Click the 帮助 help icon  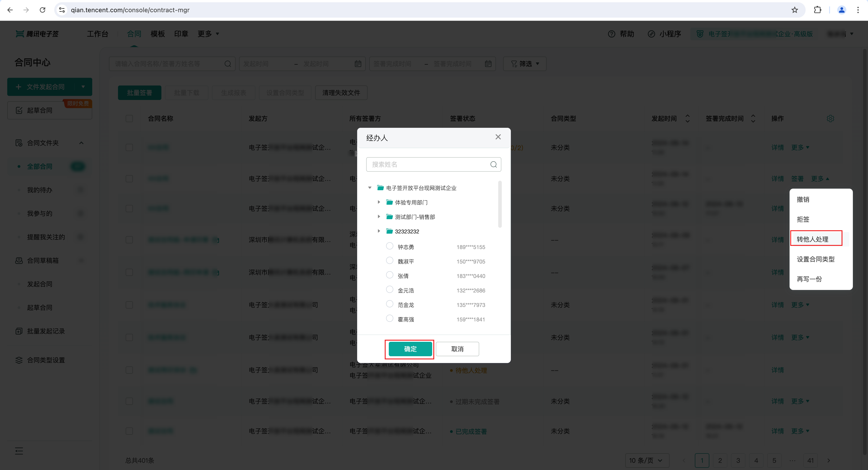click(612, 34)
